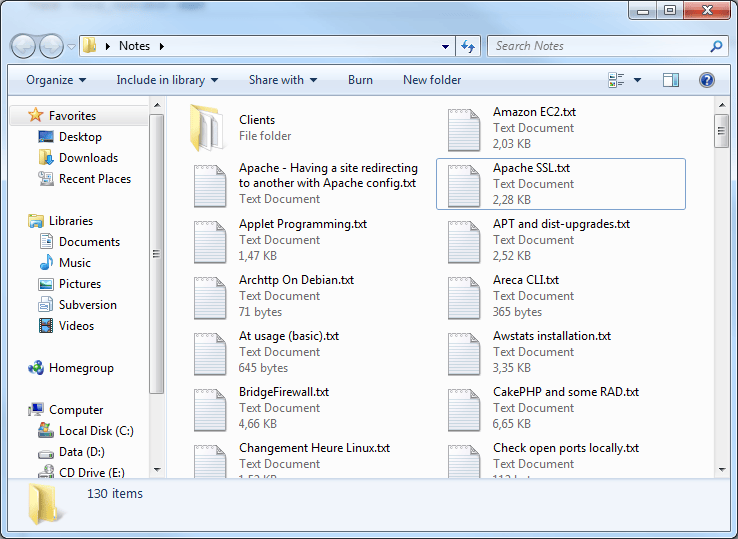Screen dimensions: 738x539
Task: Open the Videos library
Action: [x=76, y=326]
